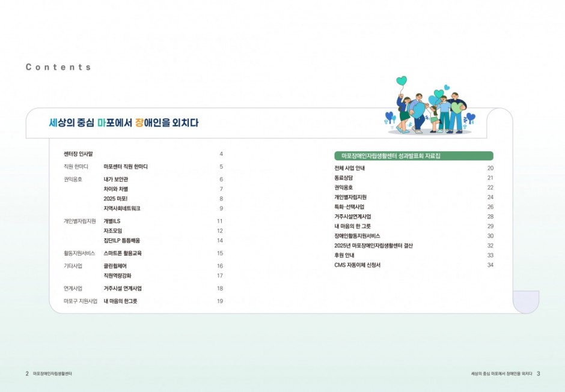Click the title '세상의 중심 마포에서 장애인을 외치다' in banner
Image resolution: width=565 pixels, height=392 pixels.
point(124,122)
